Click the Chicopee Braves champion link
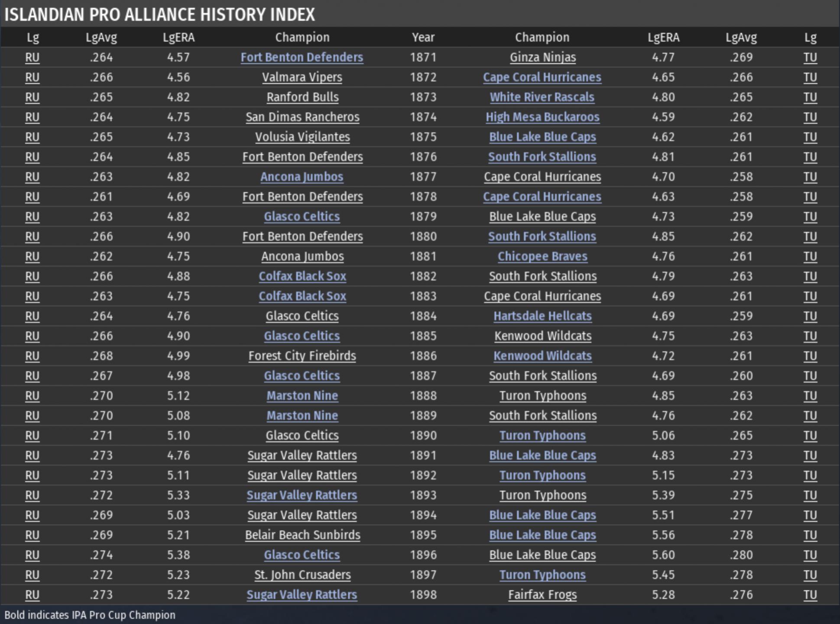This screenshot has height=624, width=840. (x=542, y=256)
